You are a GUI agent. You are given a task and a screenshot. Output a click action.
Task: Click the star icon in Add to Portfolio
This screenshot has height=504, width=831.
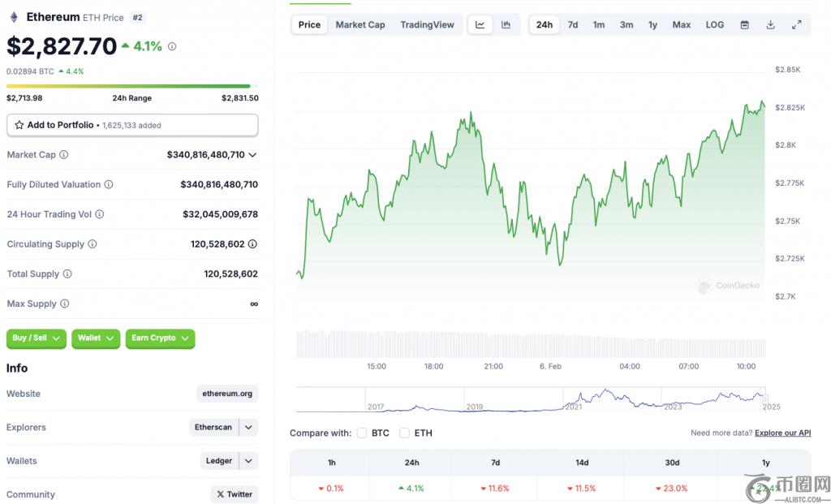point(19,125)
